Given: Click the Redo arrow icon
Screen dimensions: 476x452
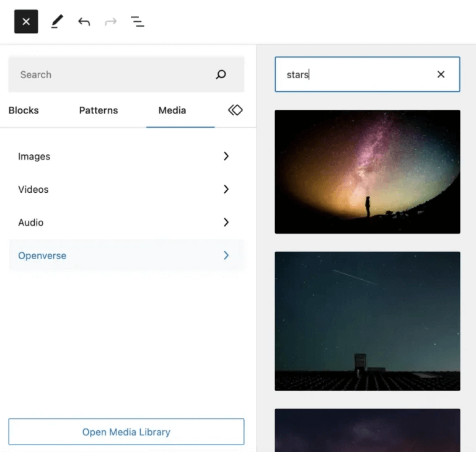Looking at the screenshot, I should click(111, 22).
